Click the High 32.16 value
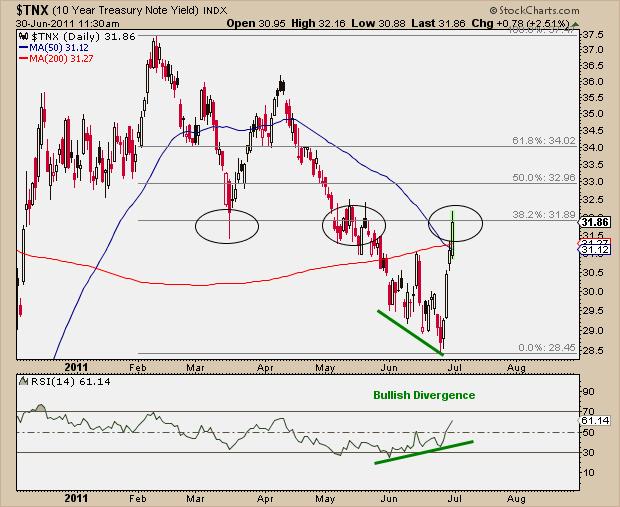The image size is (620, 507). point(319,23)
